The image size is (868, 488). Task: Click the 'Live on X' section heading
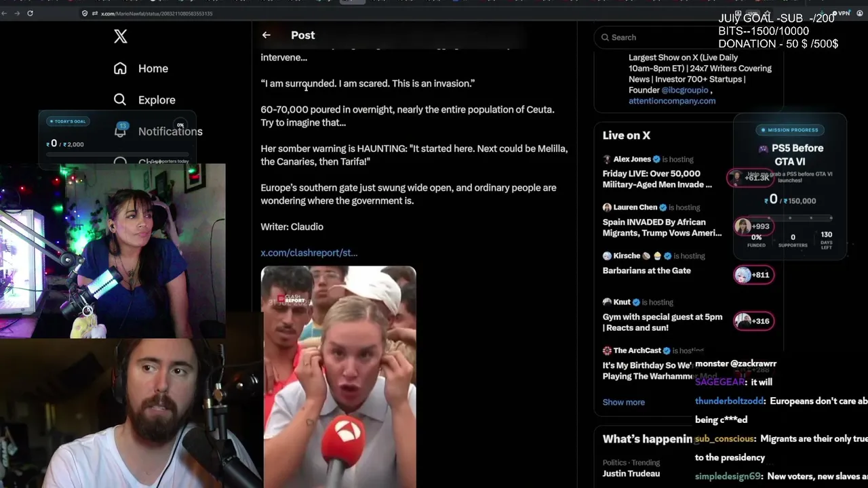coord(627,136)
